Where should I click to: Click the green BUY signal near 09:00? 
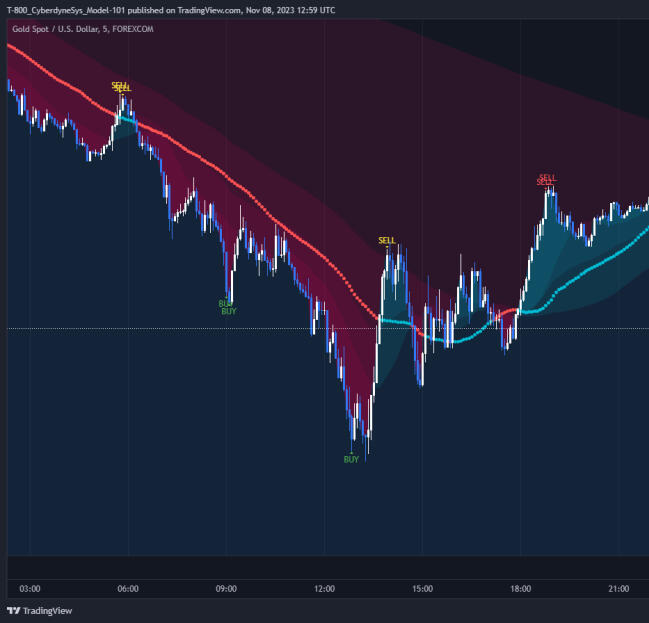tap(227, 307)
